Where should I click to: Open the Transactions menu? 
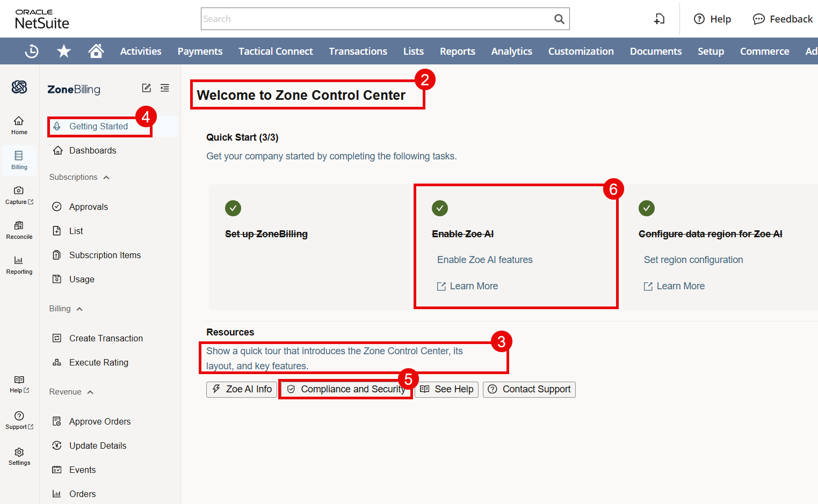click(x=358, y=51)
